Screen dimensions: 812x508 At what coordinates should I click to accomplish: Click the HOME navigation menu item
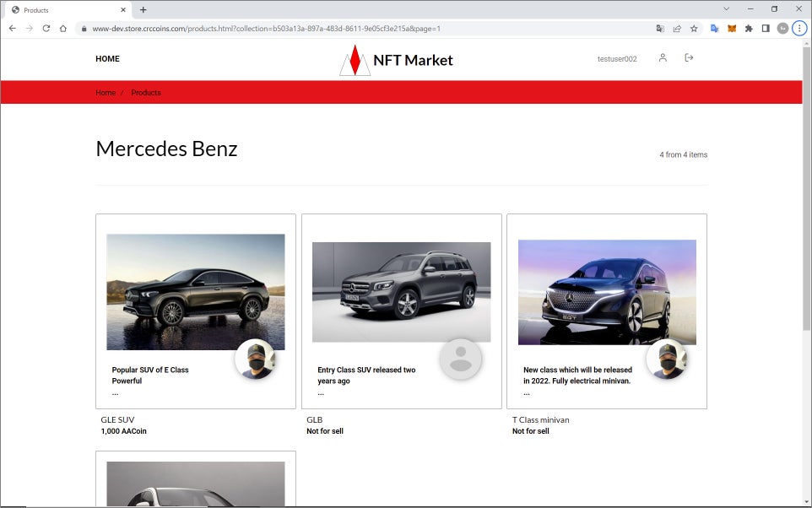[107, 59]
